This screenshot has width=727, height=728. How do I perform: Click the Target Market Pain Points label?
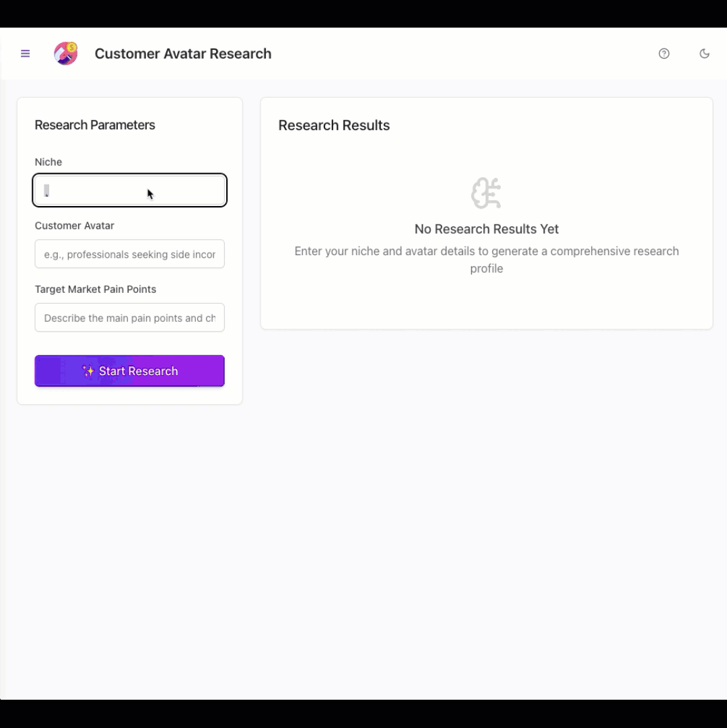(95, 290)
